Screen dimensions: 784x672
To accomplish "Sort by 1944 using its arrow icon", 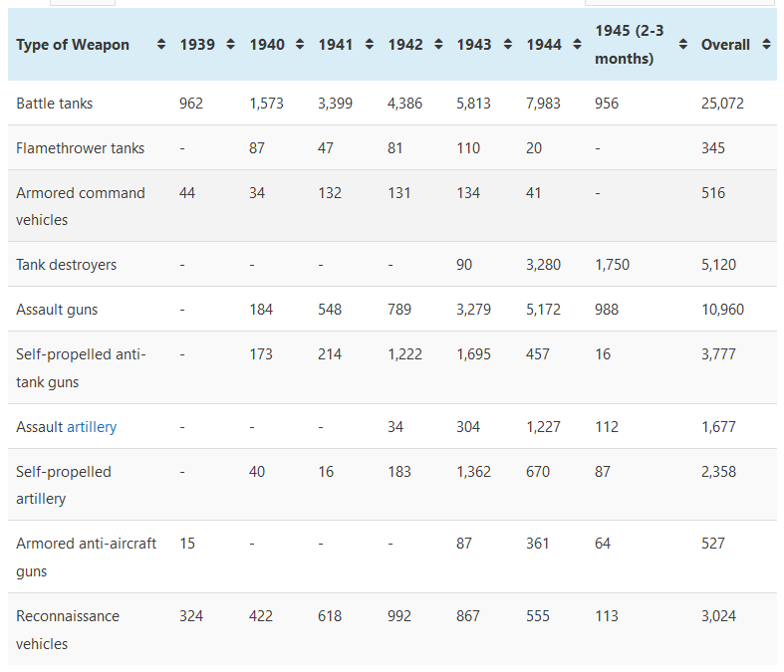I will coord(577,45).
